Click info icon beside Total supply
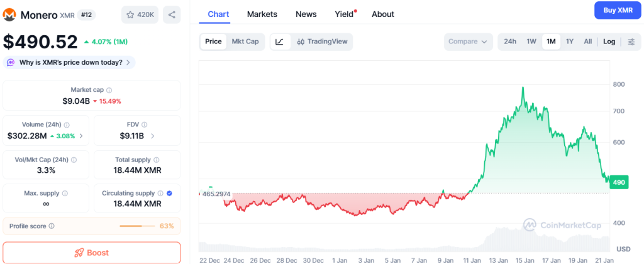The width and height of the screenshot is (644, 264). tap(157, 160)
